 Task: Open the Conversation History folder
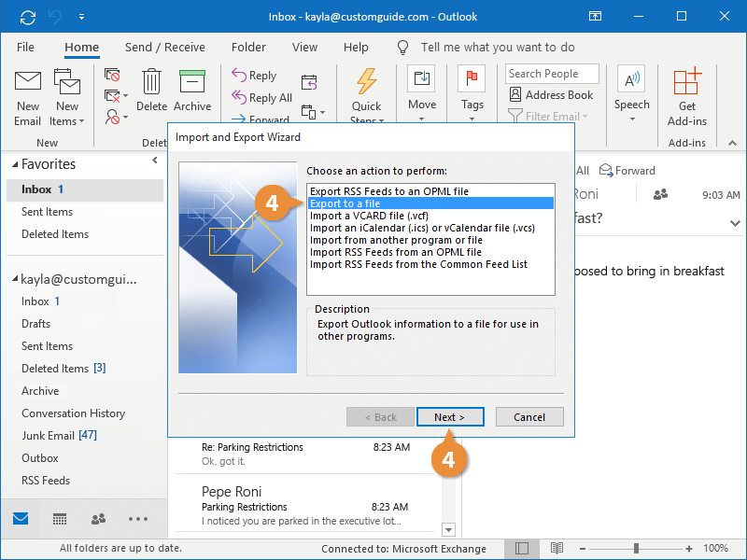coord(73,413)
